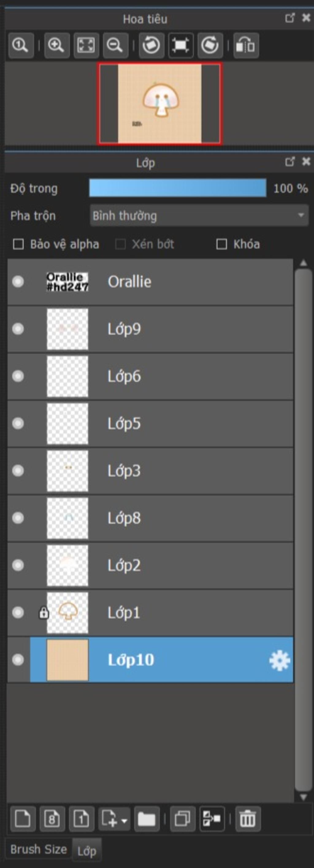Switch to the Brush Size tab
314x868 pixels.
pos(38,849)
